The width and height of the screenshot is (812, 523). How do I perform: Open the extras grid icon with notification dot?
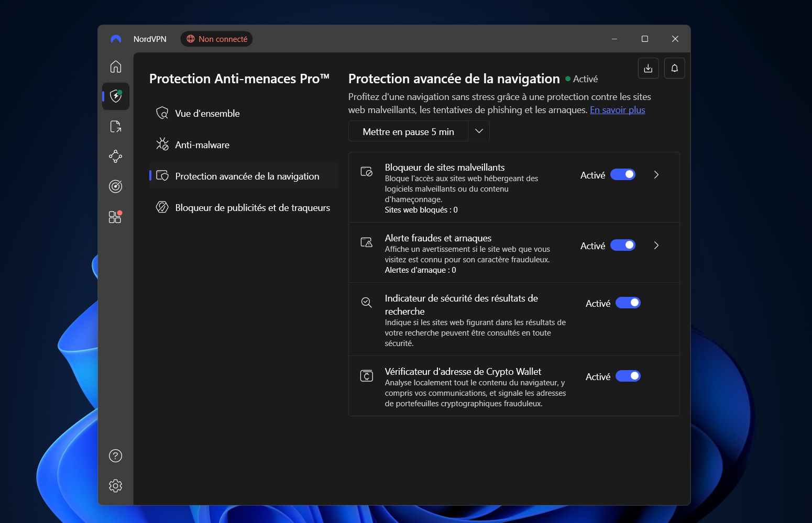pyautogui.click(x=115, y=217)
